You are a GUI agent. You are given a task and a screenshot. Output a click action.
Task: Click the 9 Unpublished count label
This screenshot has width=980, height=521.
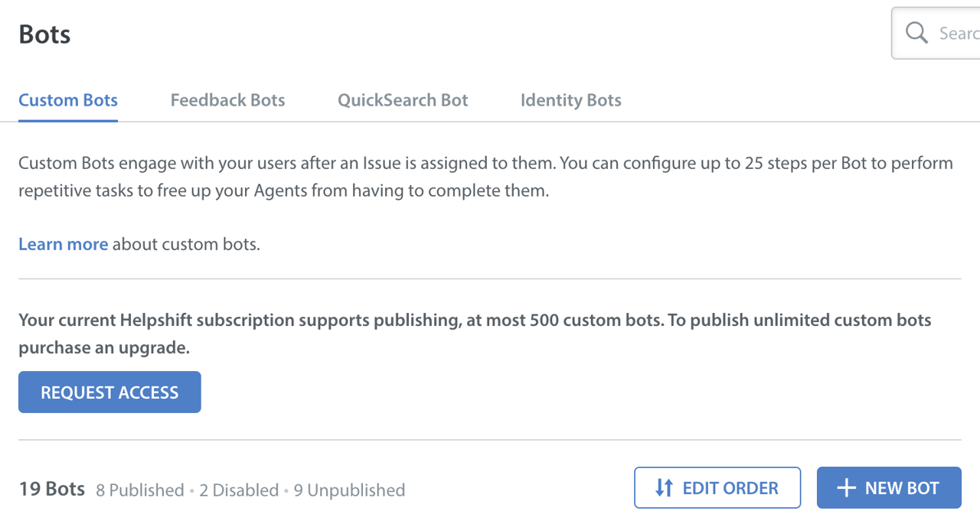click(349, 490)
